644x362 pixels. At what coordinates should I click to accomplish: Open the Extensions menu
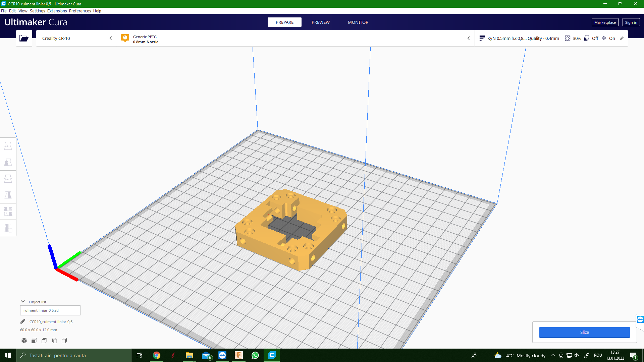coord(57,11)
